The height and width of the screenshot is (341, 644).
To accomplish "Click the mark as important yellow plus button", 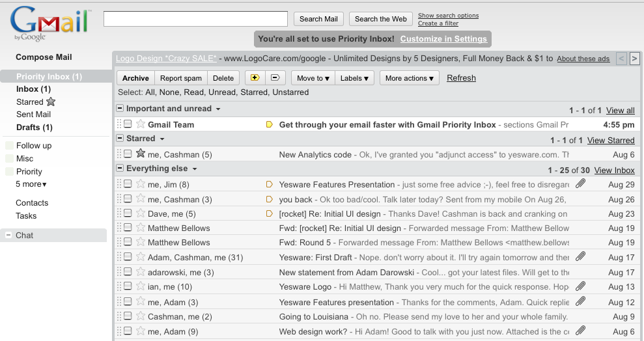I will click(255, 77).
